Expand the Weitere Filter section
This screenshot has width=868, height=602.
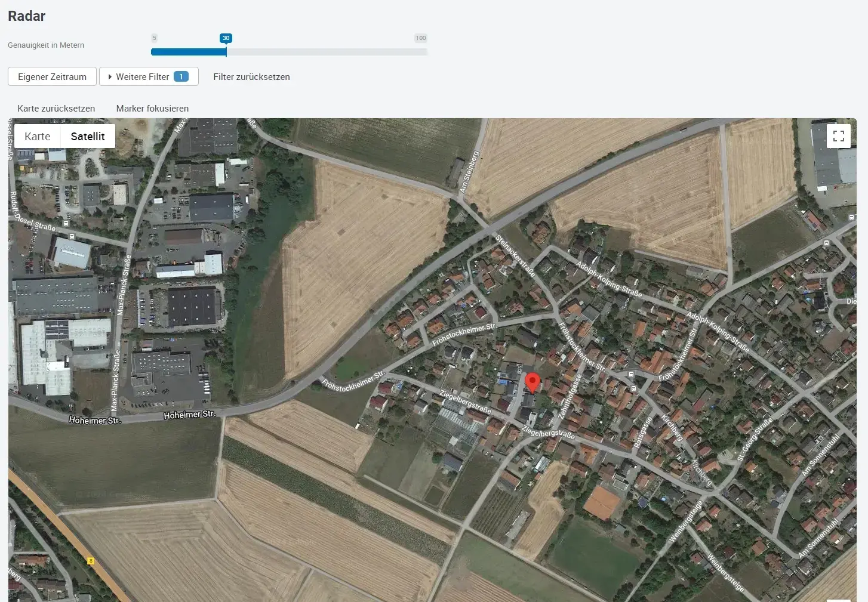point(142,76)
